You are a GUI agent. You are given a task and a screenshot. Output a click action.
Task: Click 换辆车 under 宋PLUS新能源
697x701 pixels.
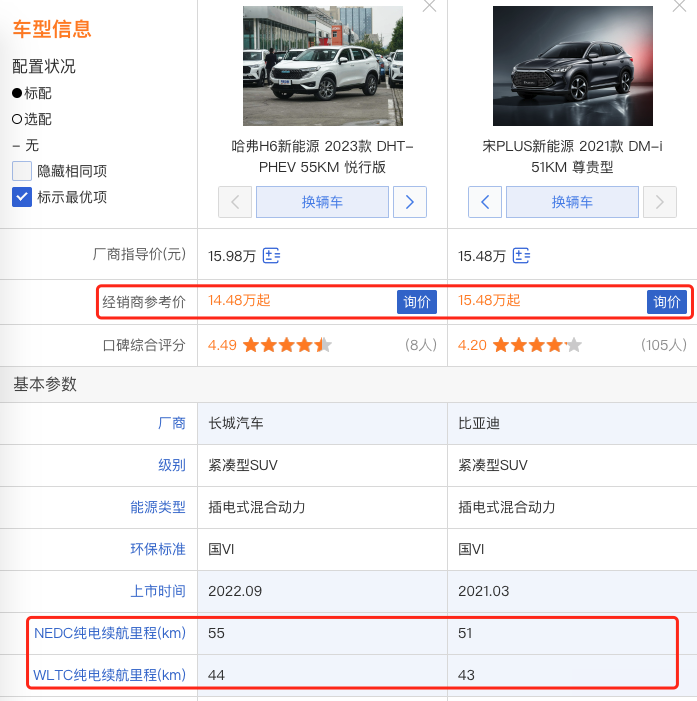click(x=572, y=202)
